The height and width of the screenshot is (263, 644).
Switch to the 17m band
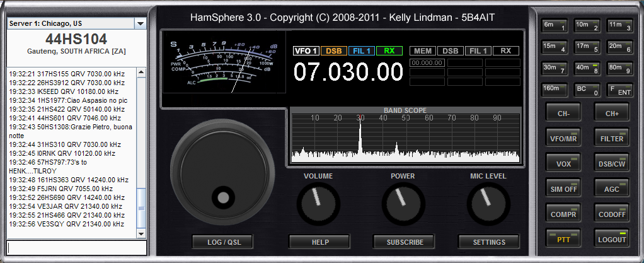pyautogui.click(x=587, y=47)
